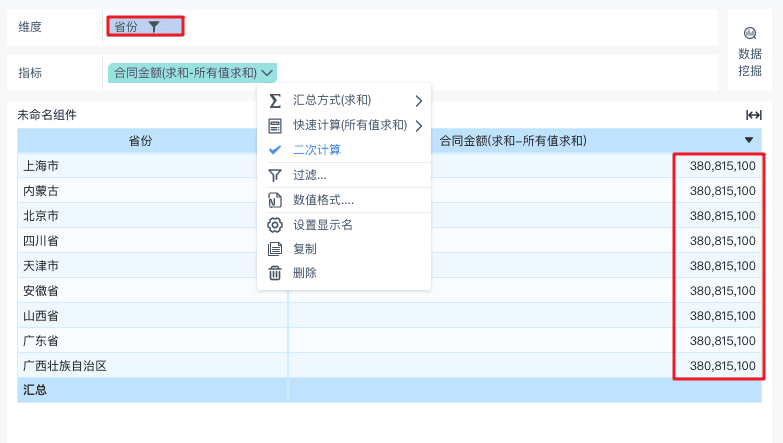Image resolution: width=783 pixels, height=443 pixels.
Task: Click the gear icon for 设置显示名
Action: pyautogui.click(x=275, y=225)
